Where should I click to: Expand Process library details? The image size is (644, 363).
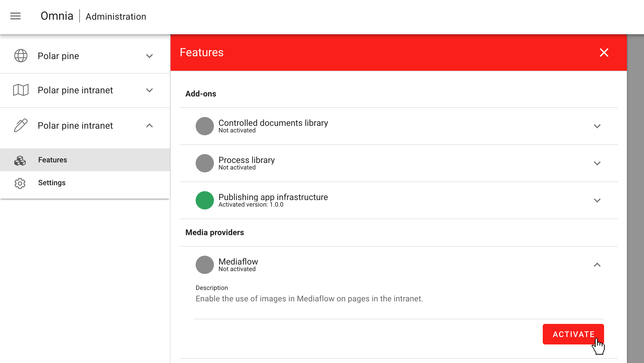pyautogui.click(x=597, y=163)
